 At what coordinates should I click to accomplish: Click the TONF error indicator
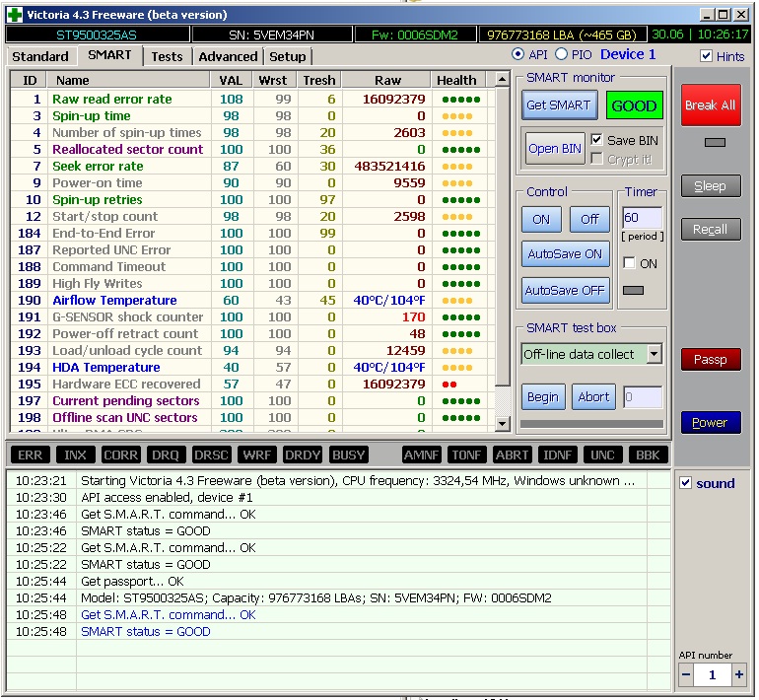466,455
